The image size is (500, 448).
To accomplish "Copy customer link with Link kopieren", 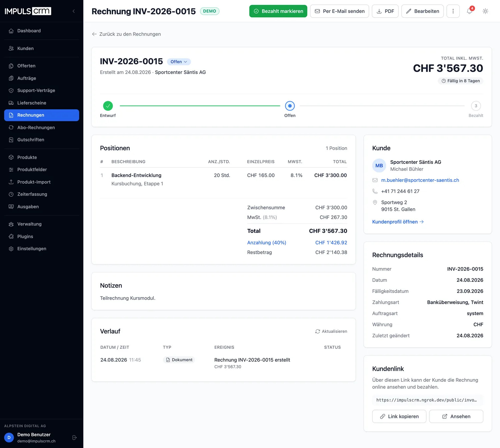I will point(399,416).
